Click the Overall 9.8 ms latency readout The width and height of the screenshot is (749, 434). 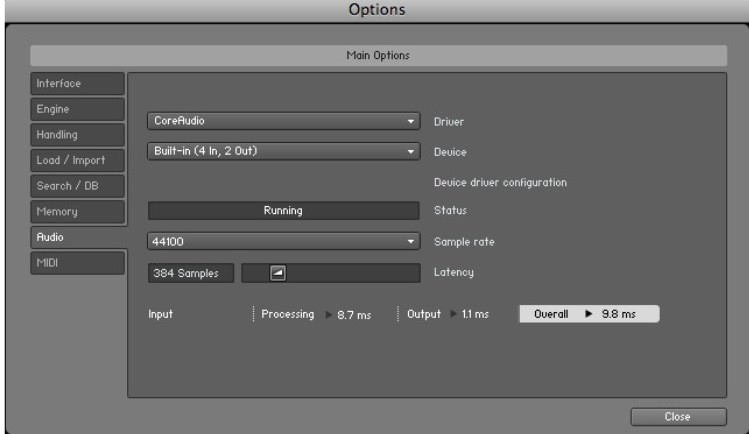pyautogui.click(x=589, y=314)
